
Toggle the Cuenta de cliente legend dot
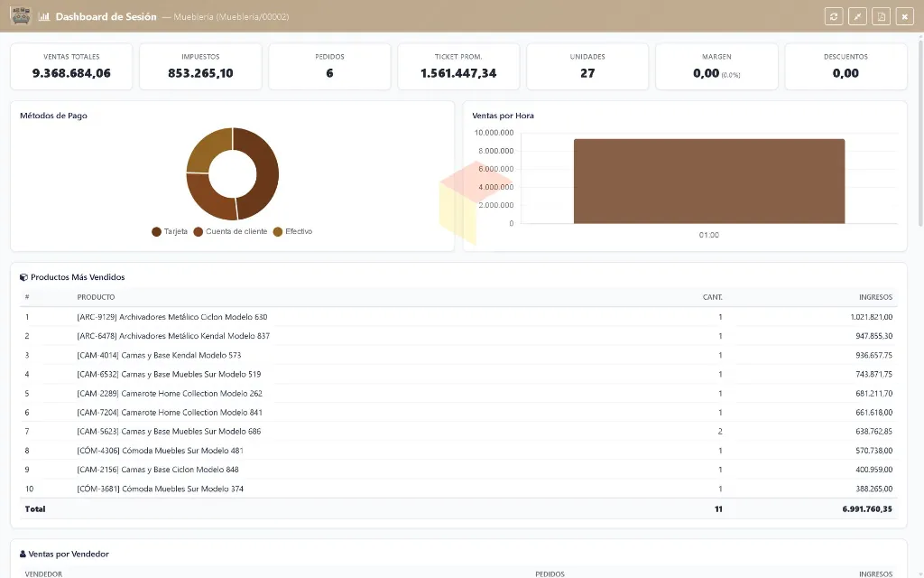[198, 232]
